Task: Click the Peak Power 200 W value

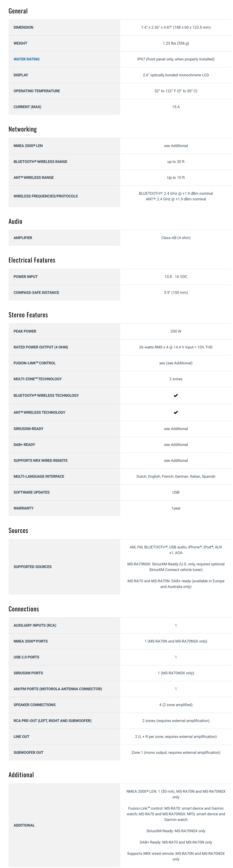Action: point(176,331)
